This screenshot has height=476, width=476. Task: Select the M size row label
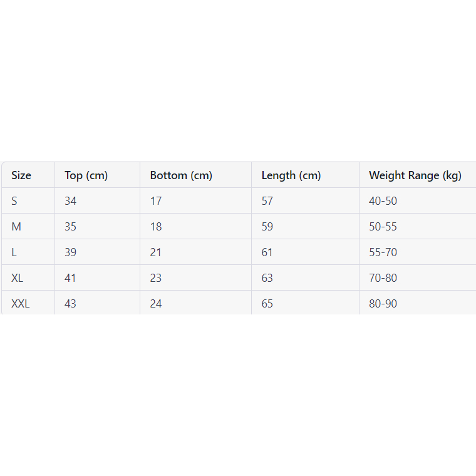click(16, 227)
